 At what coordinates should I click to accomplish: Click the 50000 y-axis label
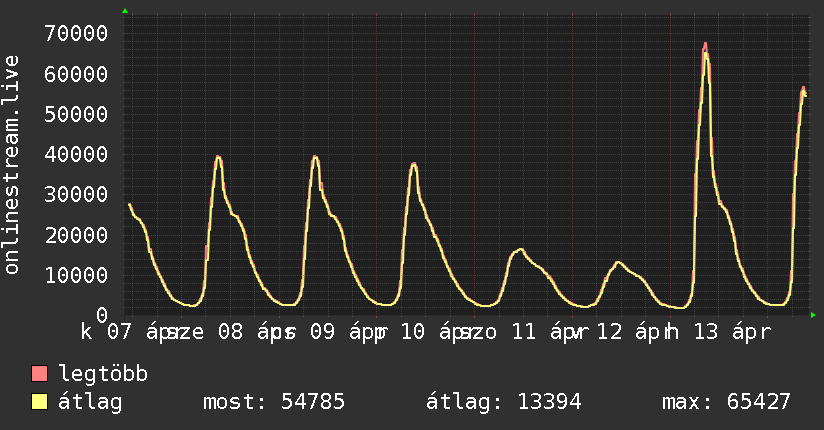click(x=76, y=114)
